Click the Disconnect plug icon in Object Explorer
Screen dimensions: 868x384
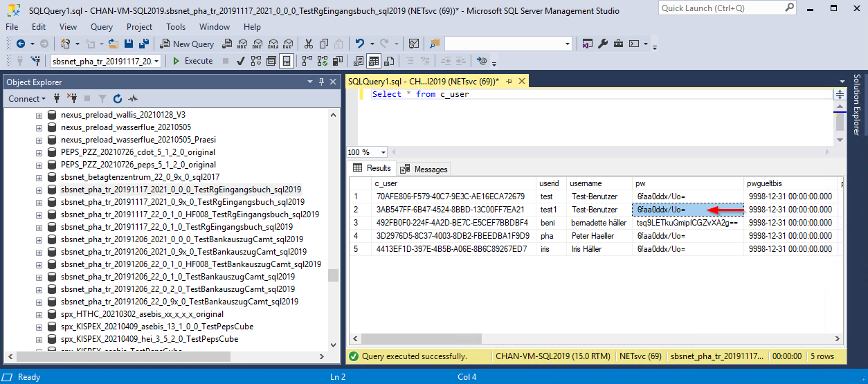(x=72, y=99)
